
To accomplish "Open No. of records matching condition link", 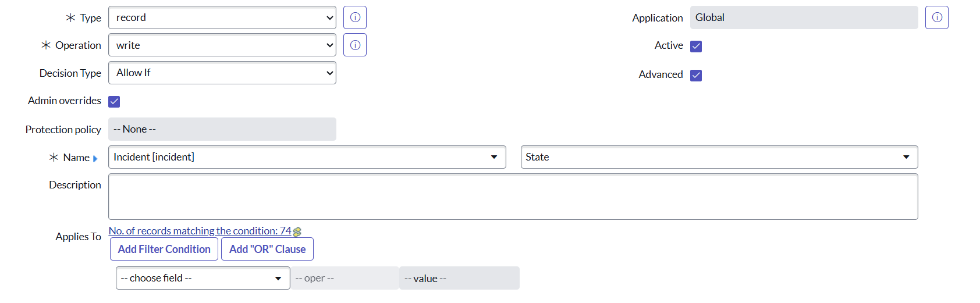I will [200, 231].
